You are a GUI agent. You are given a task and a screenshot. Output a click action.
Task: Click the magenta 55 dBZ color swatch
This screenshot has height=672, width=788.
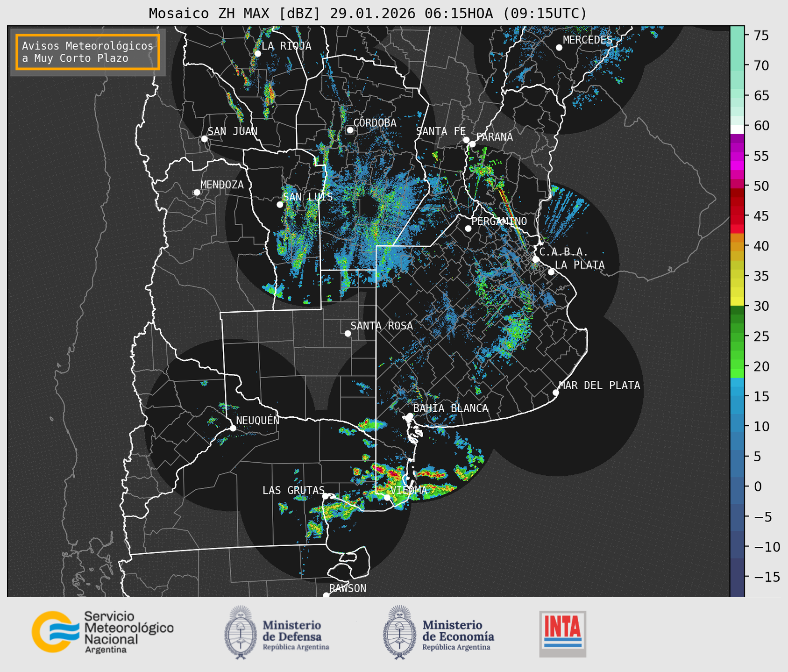[x=737, y=156]
